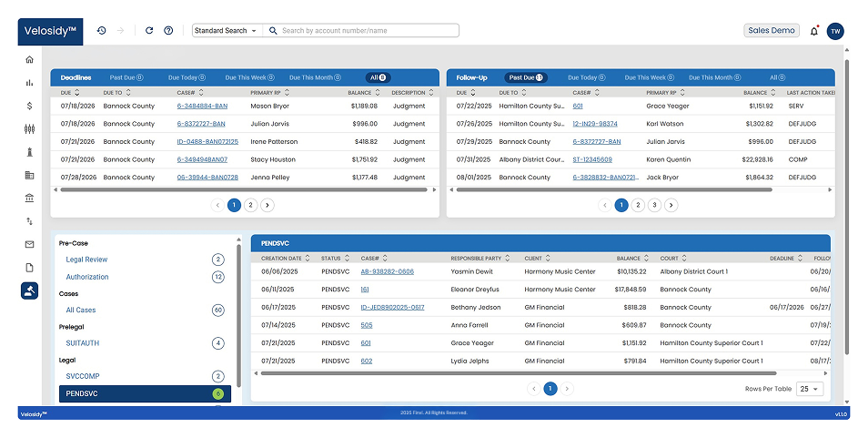Open the history clock icon
This screenshot has height=438, width=868.
tap(101, 30)
